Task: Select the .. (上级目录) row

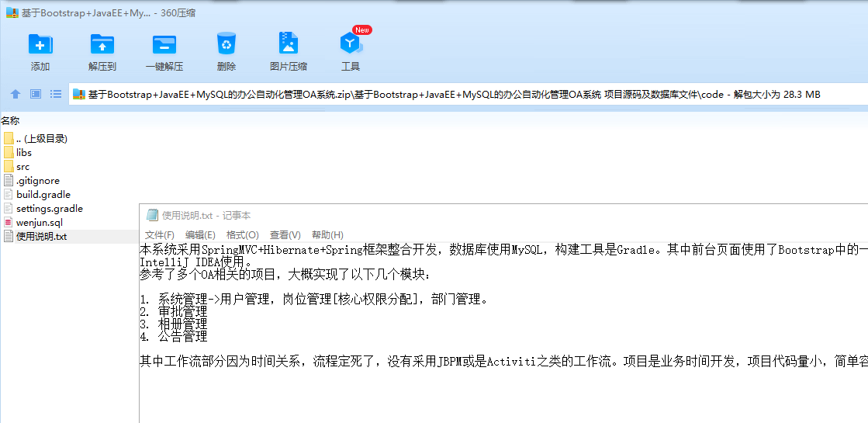Action: [42, 138]
